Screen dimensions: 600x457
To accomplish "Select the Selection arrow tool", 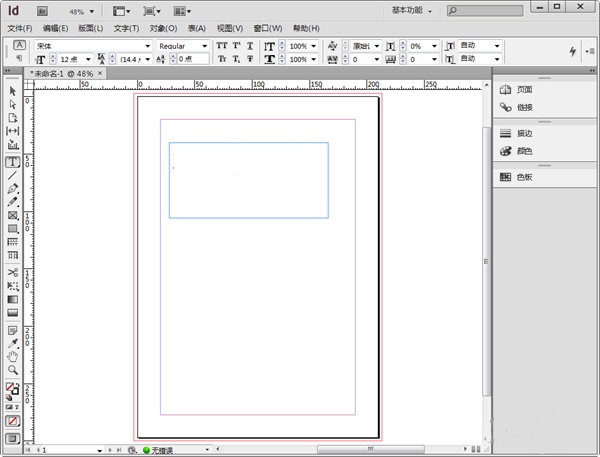I will [x=13, y=91].
